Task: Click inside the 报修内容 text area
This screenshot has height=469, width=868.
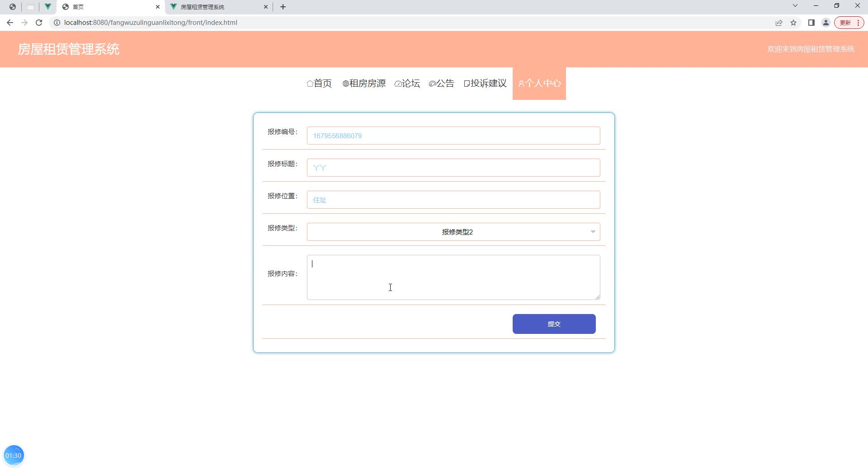Action: pos(453,277)
